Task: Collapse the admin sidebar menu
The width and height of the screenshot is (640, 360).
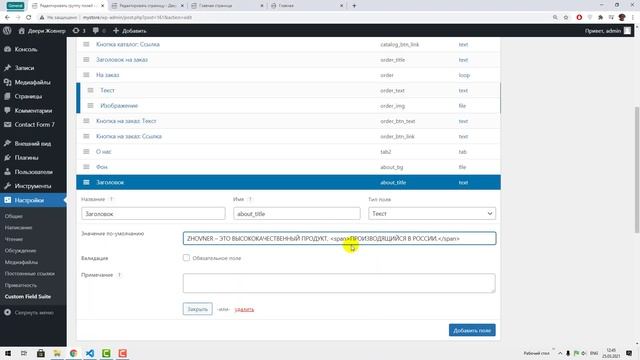Action: point(33,313)
